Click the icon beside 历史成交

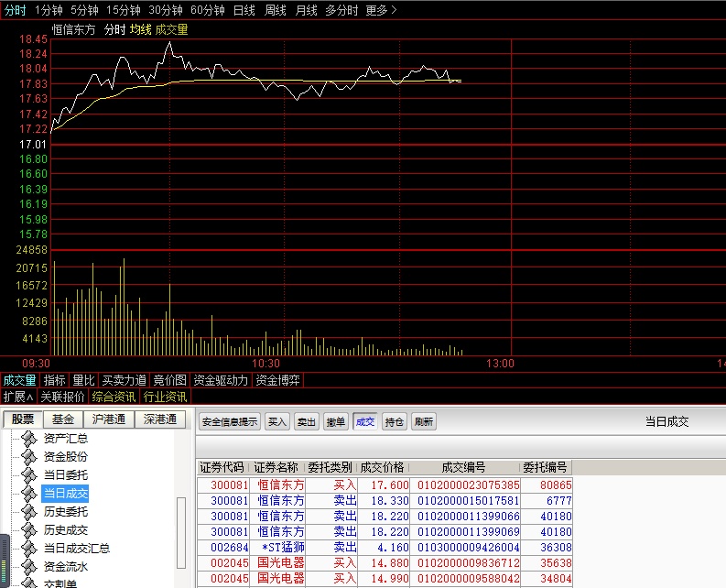[x=28, y=530]
